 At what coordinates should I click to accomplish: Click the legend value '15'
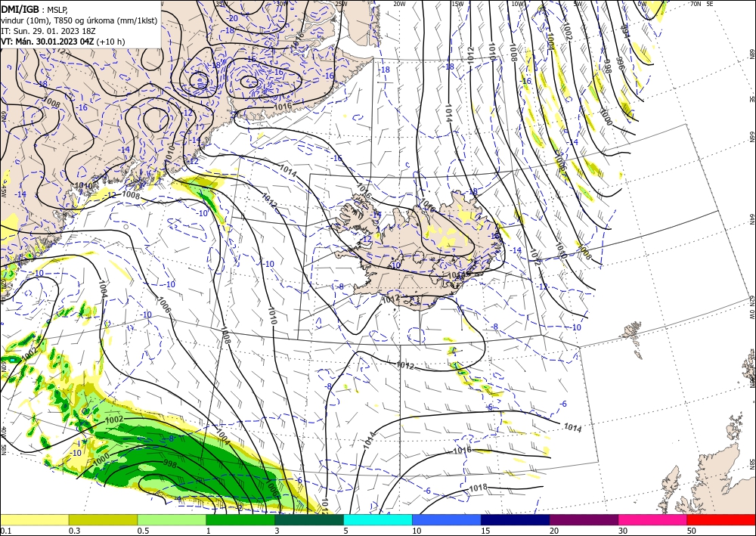(x=485, y=531)
